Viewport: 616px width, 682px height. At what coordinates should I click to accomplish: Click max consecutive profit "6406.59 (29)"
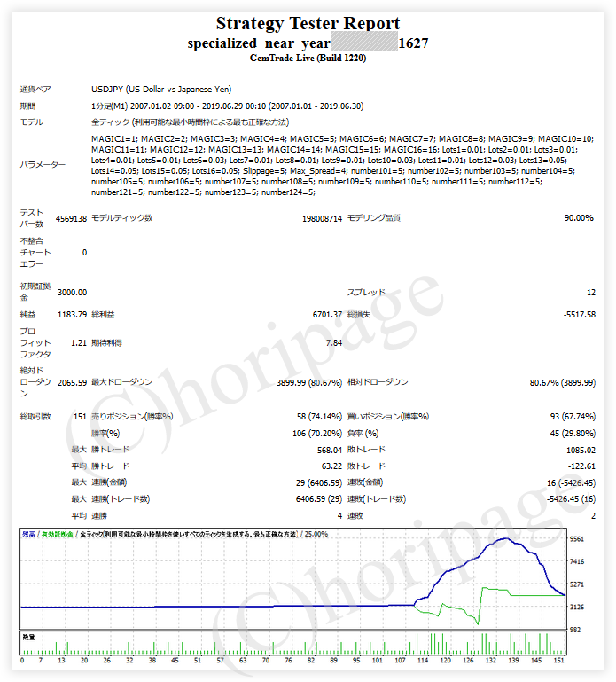tap(319, 499)
